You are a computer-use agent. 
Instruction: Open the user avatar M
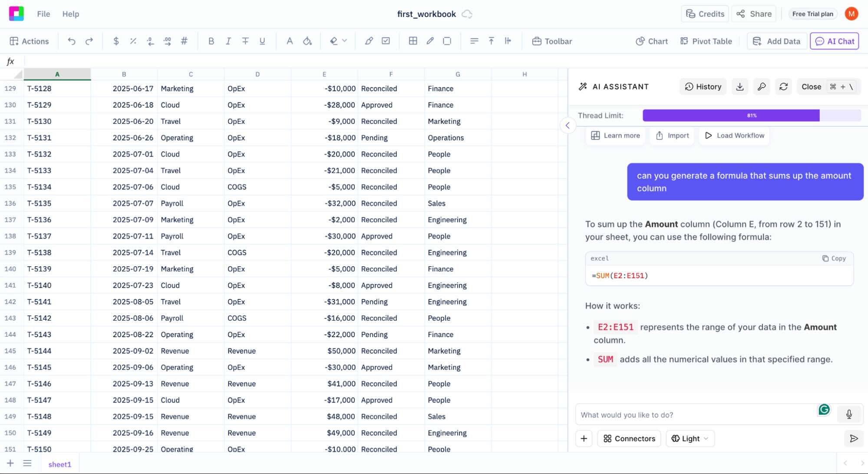tap(851, 14)
